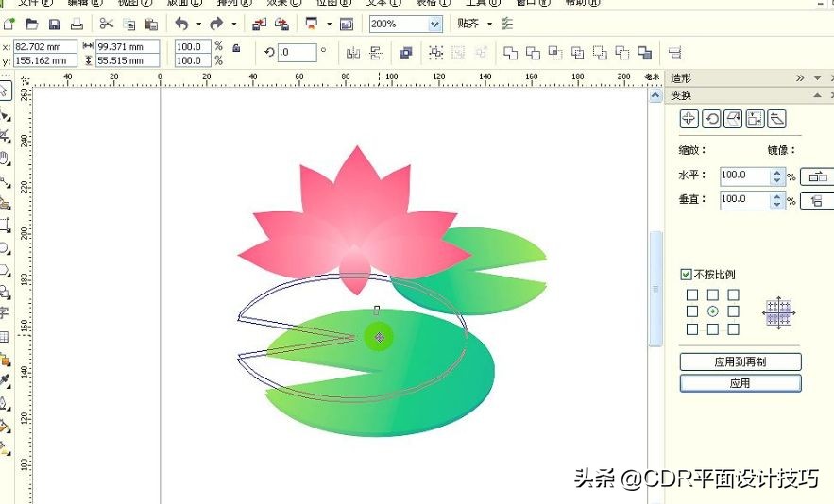Screen dimensions: 834x504
Task: Select the middle-left anchor point checkbox
Action: point(692,311)
